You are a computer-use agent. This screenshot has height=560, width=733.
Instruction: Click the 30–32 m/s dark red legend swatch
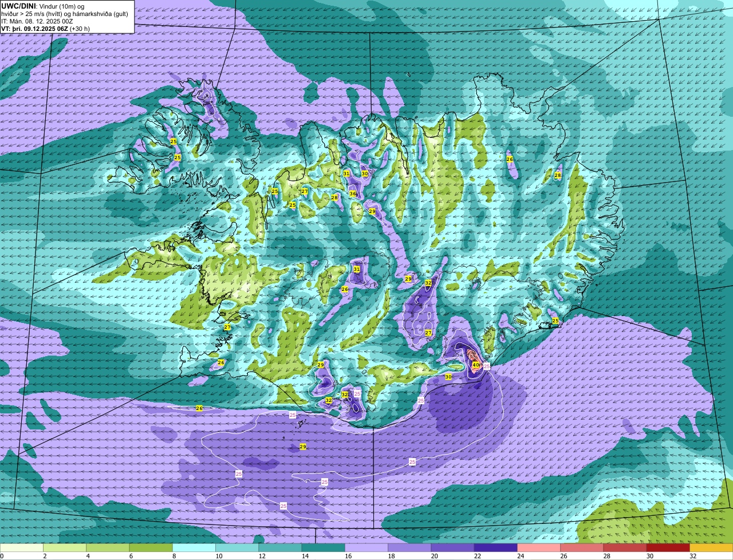tap(668, 547)
